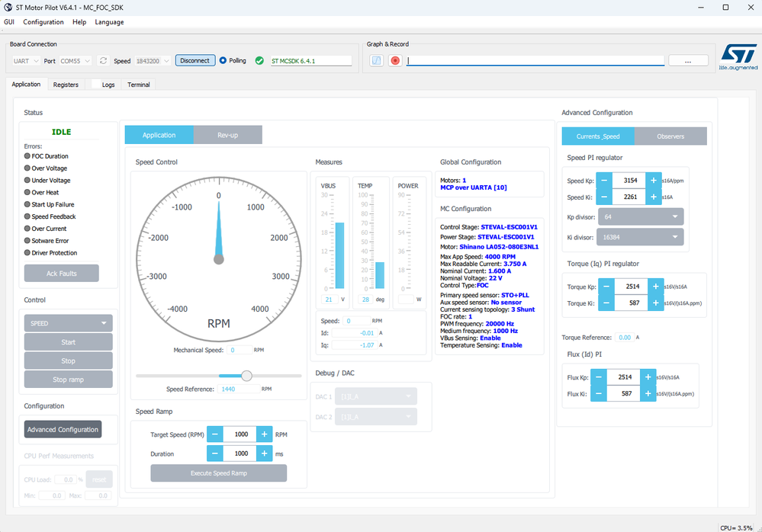Click the Speed Reference value field
The width and height of the screenshot is (762, 532).
(239, 389)
